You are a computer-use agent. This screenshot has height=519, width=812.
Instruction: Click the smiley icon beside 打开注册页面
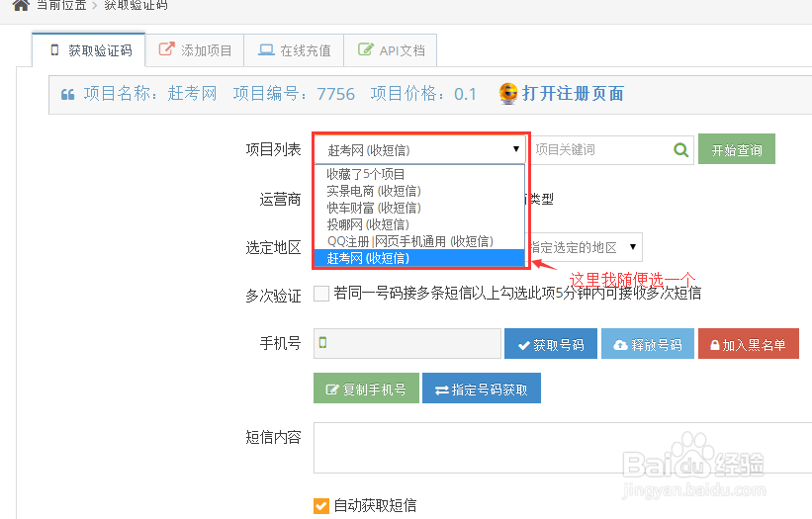pos(508,94)
